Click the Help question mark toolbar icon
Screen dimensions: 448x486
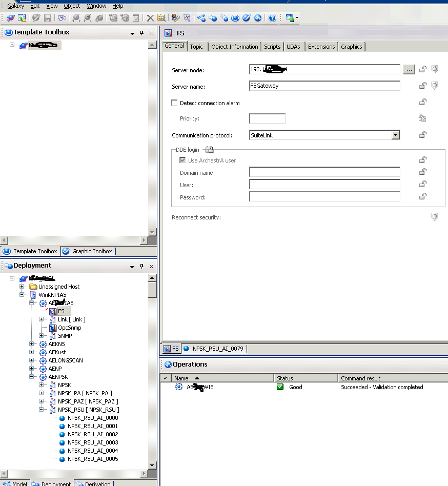click(272, 18)
